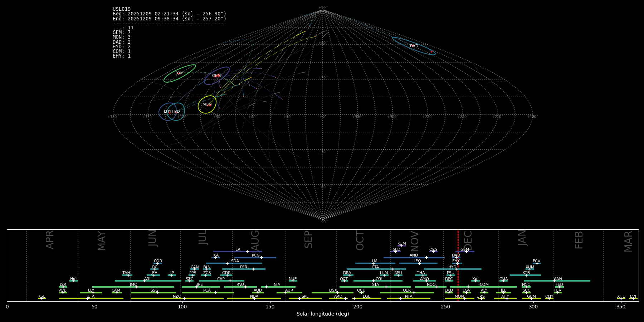Click the red dashed current solar longitude line
This screenshot has width=644, height=322.
coord(458,265)
